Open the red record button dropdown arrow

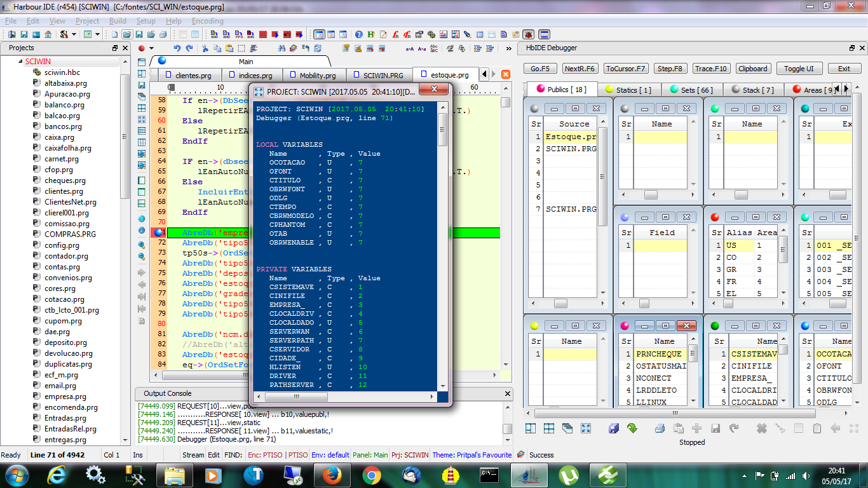[x=151, y=48]
